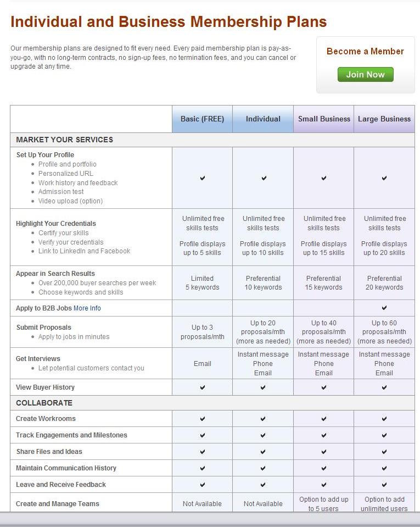This screenshot has height=527, width=420.
Task: Click the Basic checkmark for Track Engagements and Milestones
Action: (203, 435)
